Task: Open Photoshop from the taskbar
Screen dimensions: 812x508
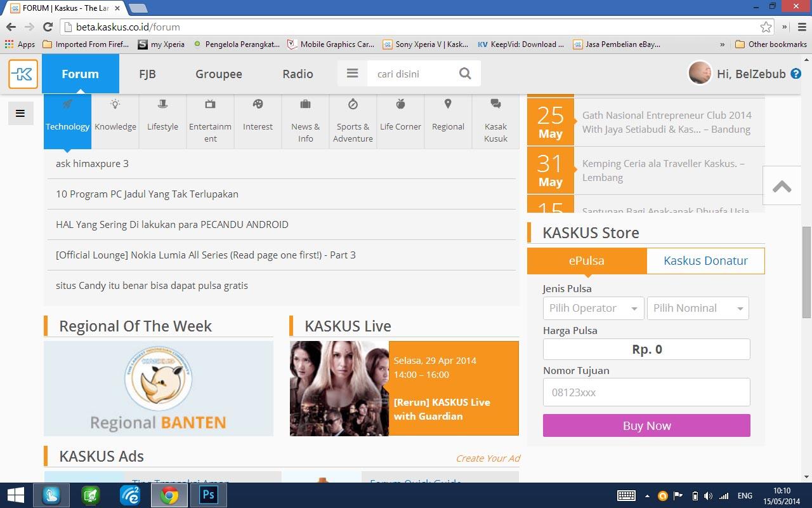Action: [x=208, y=495]
